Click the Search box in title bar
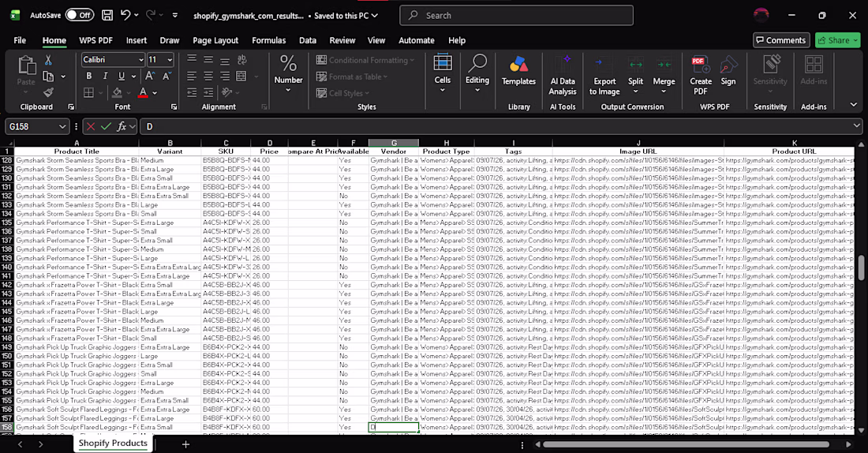 tap(517, 16)
